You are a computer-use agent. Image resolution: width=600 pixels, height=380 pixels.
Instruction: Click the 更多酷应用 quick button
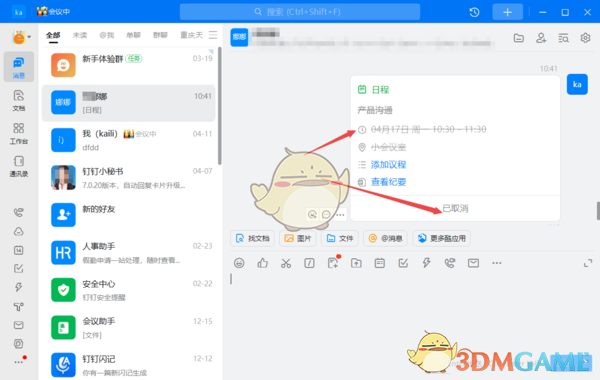pyautogui.click(x=442, y=238)
